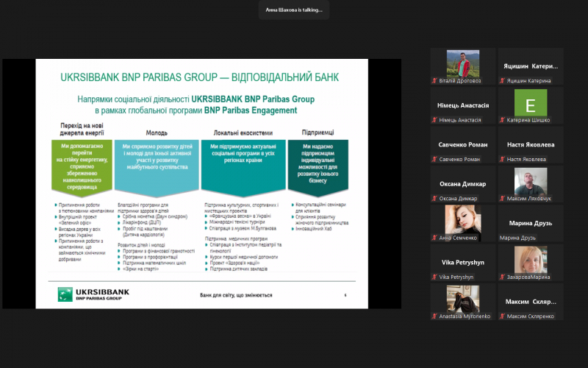This screenshot has width=588, height=368.
Task: Click the large 'Савченко Роман' tile name
Action: click(463, 144)
